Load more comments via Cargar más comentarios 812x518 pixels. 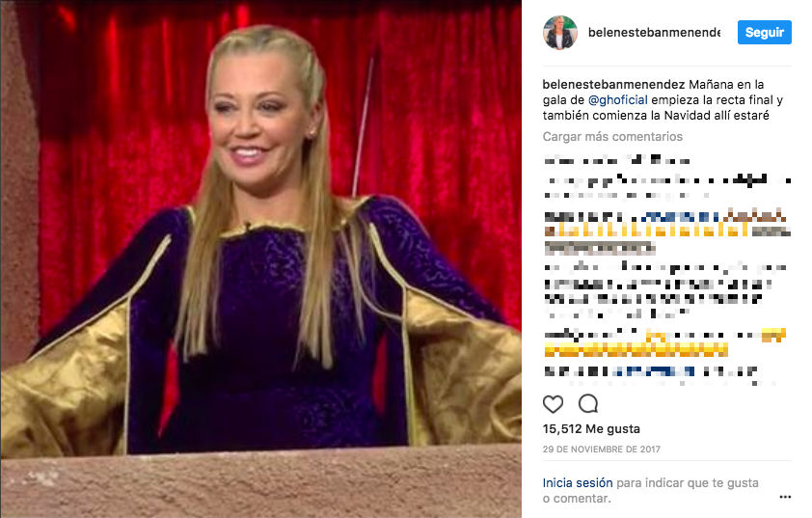pos(612,137)
